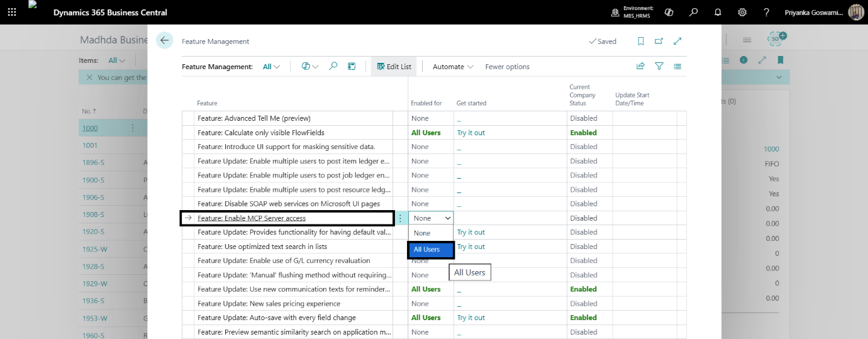The image size is (868, 339).
Task: Open the hamburger menu on the background page
Action: click(x=747, y=40)
